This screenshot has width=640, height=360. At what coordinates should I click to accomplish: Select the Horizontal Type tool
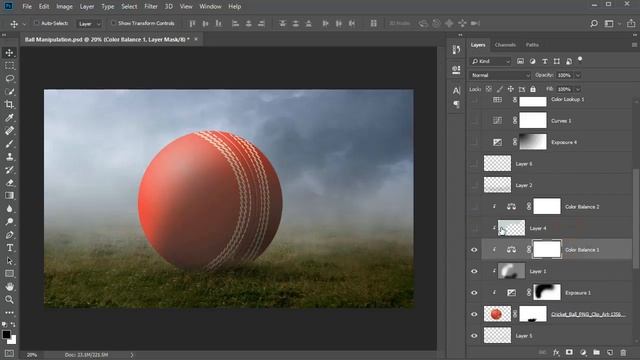click(9, 248)
